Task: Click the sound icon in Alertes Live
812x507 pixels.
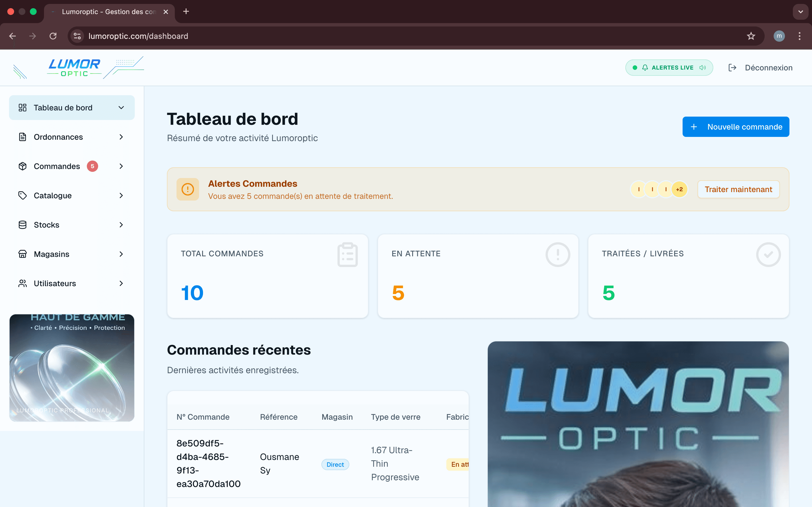Action: point(702,68)
